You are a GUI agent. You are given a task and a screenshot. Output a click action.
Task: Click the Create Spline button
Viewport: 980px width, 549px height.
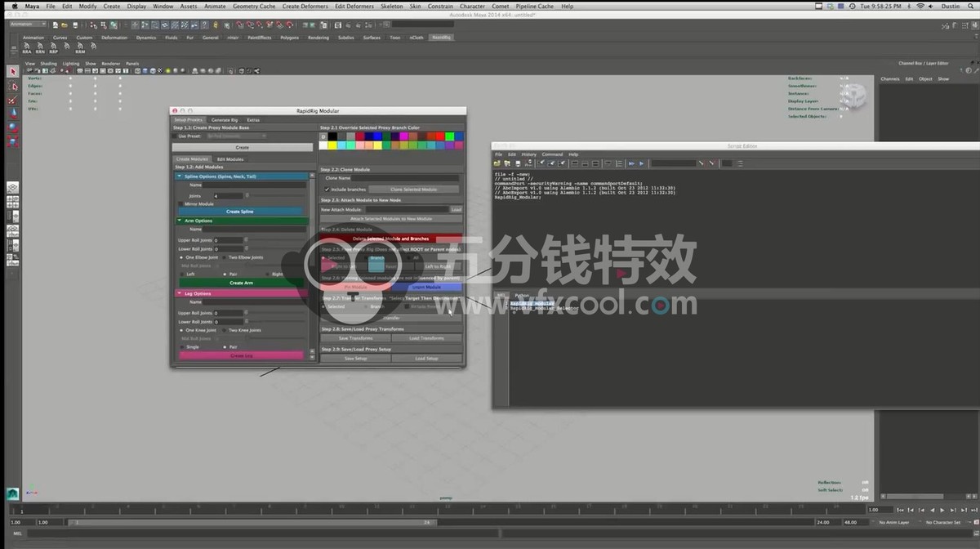point(240,212)
